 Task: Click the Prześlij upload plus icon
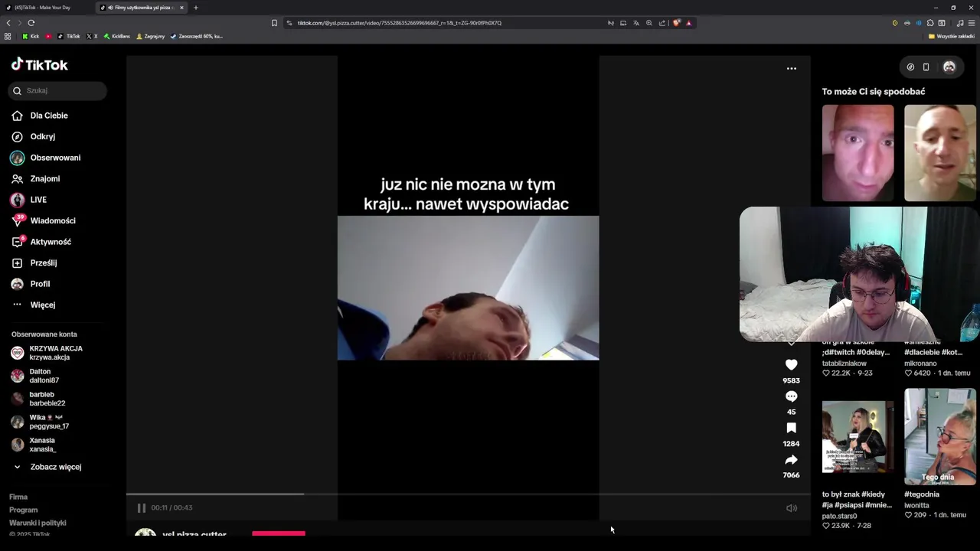(17, 262)
